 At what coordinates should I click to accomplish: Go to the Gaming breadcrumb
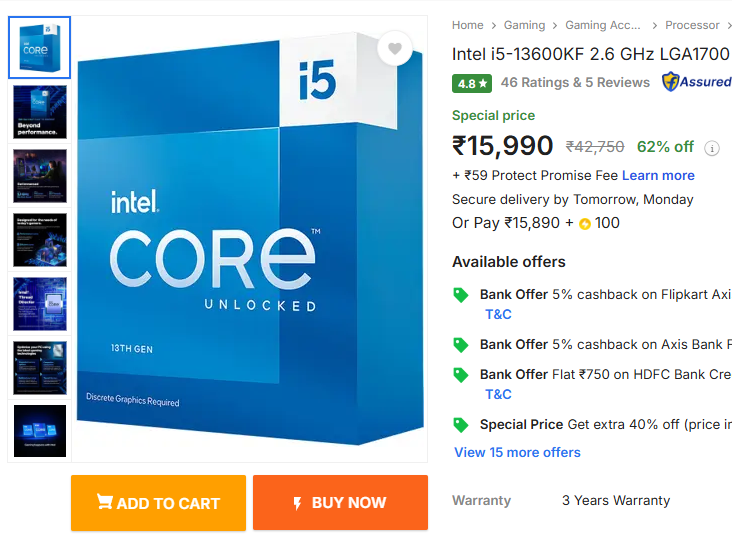(524, 25)
